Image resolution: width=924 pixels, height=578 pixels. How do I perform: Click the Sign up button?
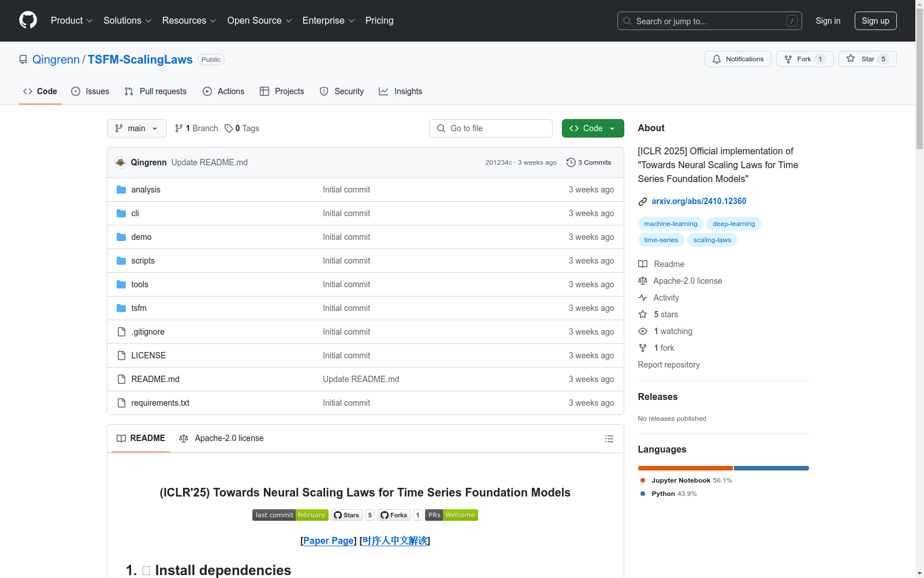[875, 21]
